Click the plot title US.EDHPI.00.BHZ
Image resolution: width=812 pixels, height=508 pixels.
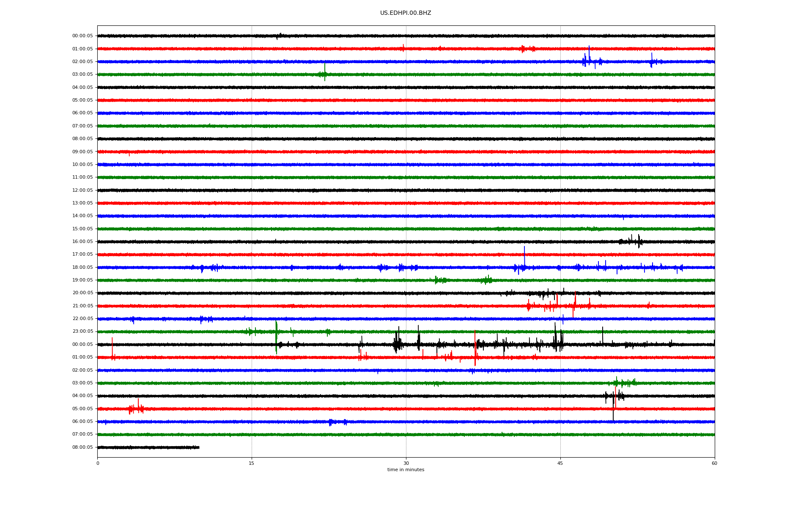coord(405,13)
